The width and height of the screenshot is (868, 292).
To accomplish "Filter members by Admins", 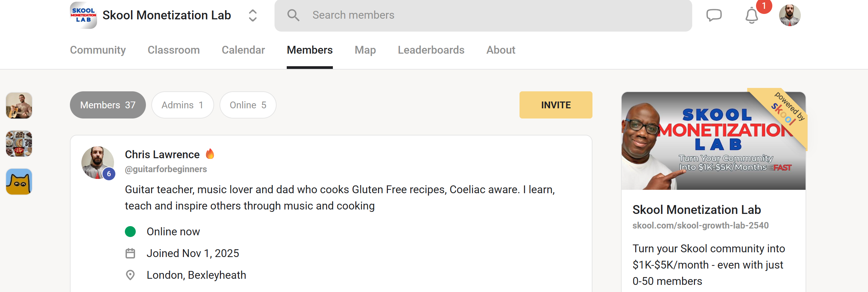I will point(182,105).
